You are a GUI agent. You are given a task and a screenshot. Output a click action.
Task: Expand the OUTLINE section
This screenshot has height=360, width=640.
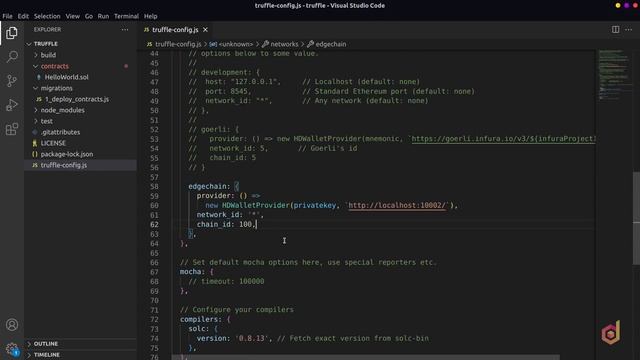pos(29,344)
